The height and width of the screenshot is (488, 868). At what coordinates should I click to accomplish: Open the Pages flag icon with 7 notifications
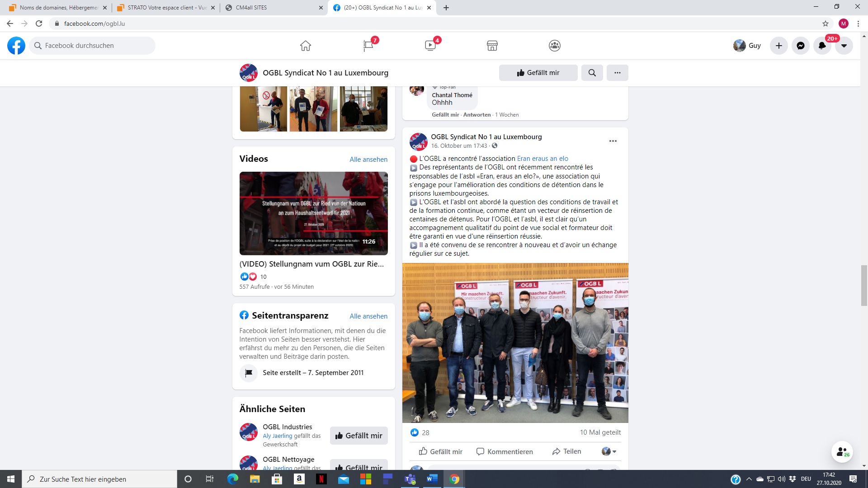[368, 46]
